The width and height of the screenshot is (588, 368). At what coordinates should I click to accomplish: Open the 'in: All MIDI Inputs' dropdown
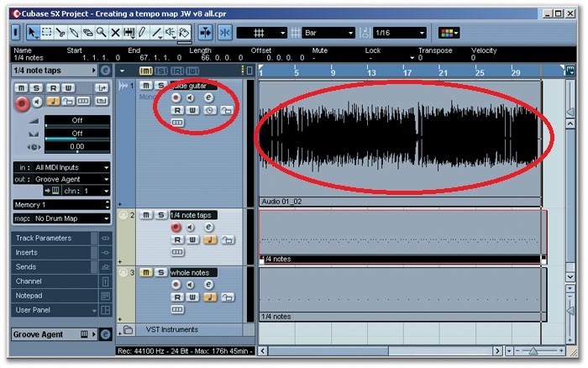coord(62,167)
